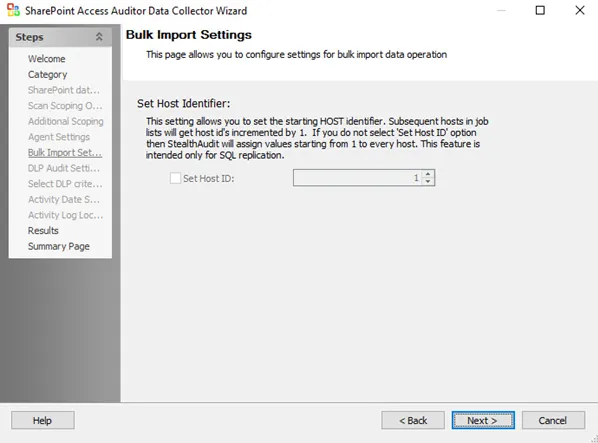Collapse the Steps panel with the chevron

click(99, 37)
